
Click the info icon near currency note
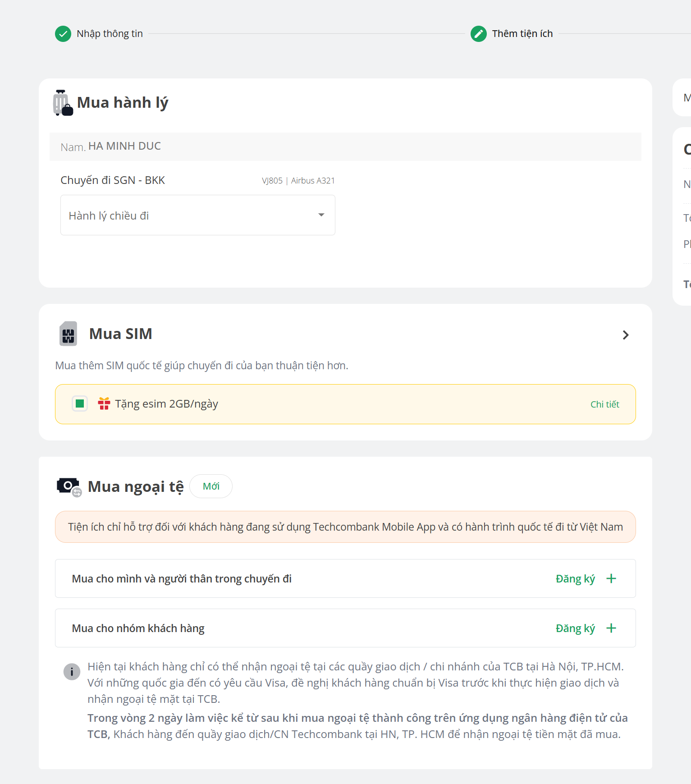point(72,672)
